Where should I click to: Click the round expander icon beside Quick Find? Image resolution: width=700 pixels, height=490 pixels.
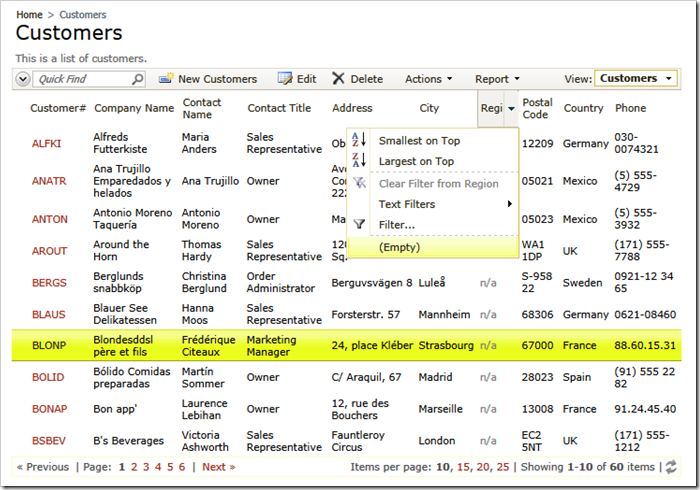(x=23, y=79)
